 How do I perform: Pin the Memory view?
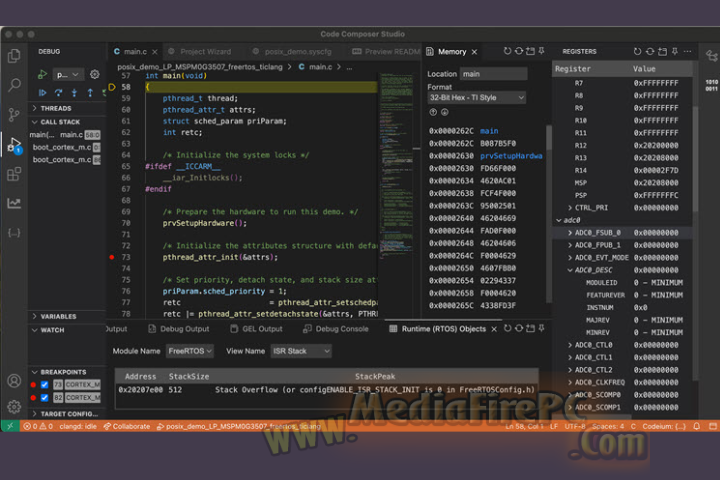coord(542,51)
